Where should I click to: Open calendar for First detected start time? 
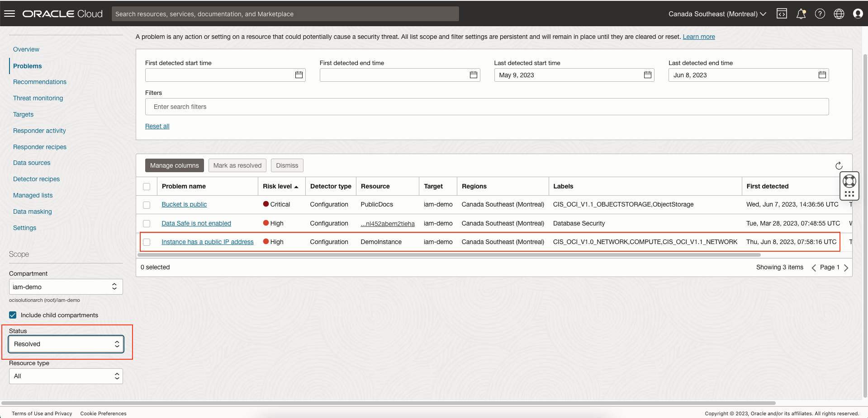coord(299,75)
